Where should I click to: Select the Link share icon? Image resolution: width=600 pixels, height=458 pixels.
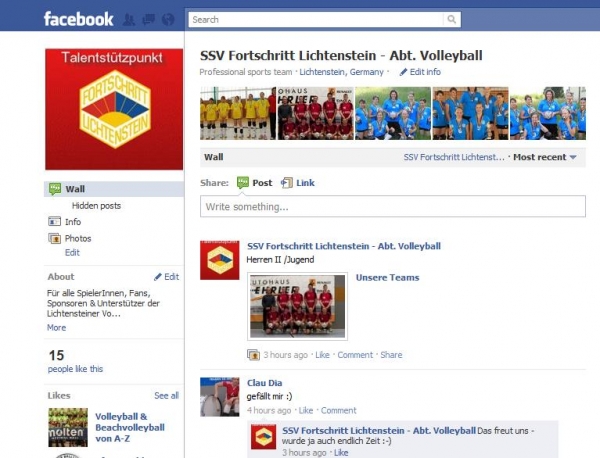(x=287, y=183)
